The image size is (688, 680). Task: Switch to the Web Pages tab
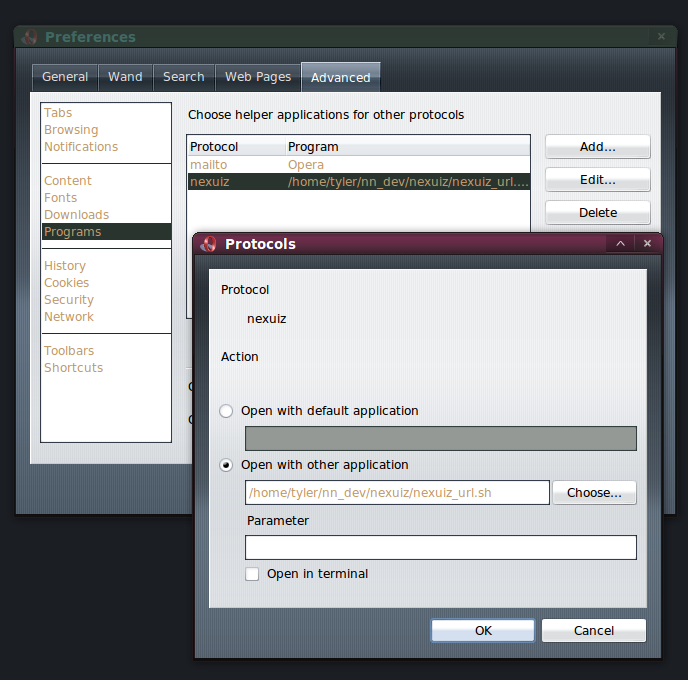pyautogui.click(x=258, y=77)
